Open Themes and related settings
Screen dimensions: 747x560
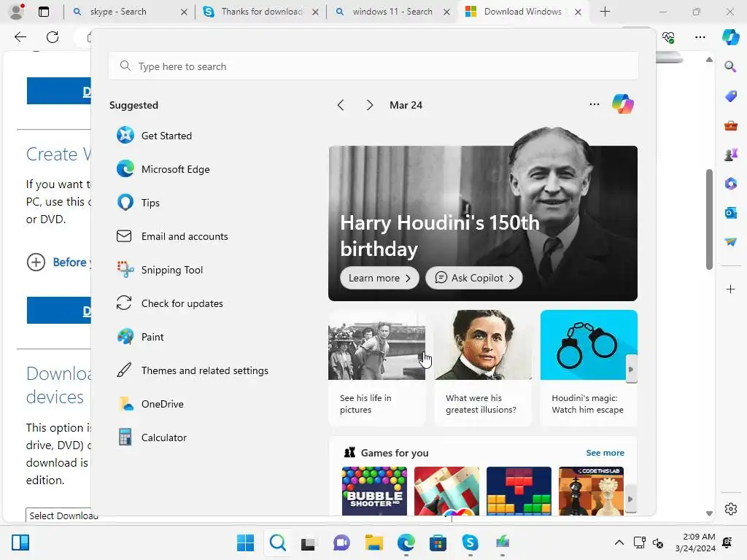pos(193,370)
